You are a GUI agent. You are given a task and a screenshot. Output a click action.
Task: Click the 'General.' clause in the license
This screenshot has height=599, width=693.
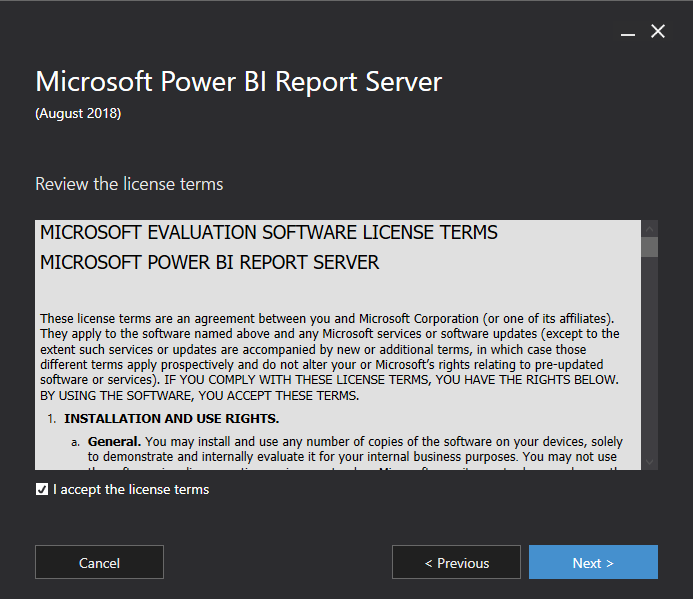click(114, 441)
